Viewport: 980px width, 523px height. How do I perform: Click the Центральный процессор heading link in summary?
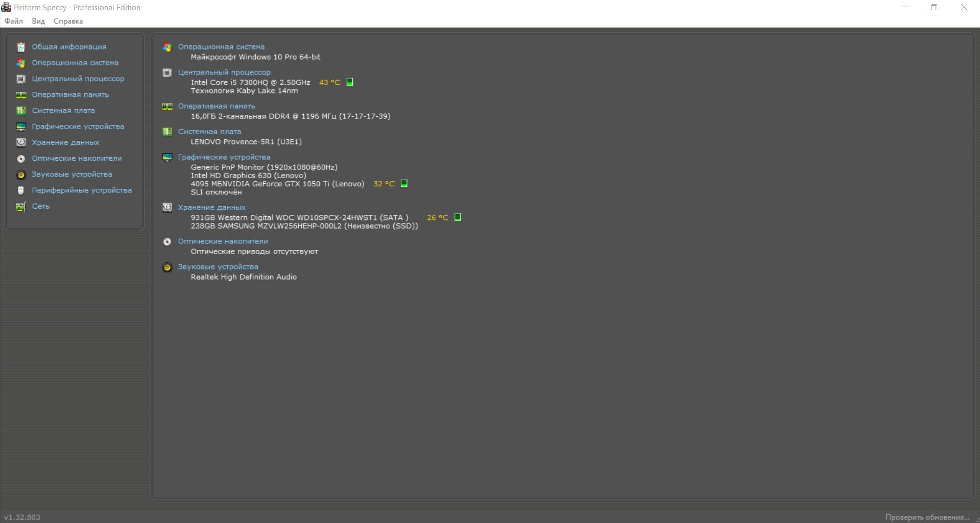point(224,72)
